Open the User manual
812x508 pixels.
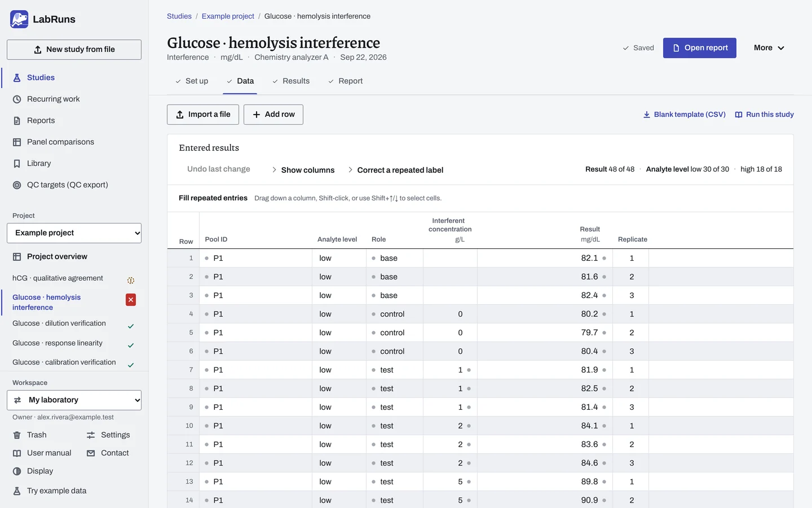click(x=42, y=453)
